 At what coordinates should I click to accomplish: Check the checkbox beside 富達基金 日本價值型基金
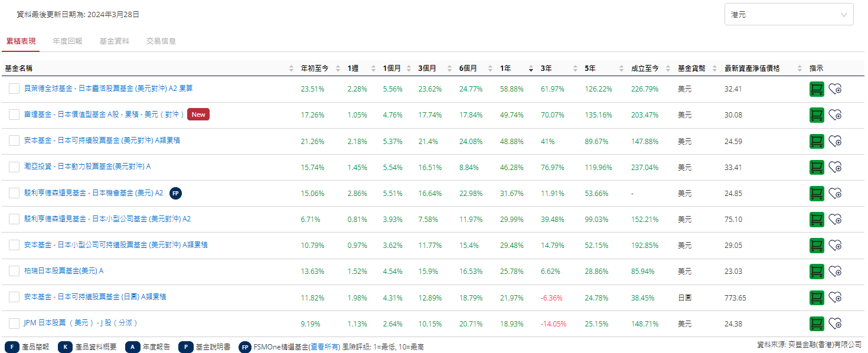coord(14,115)
